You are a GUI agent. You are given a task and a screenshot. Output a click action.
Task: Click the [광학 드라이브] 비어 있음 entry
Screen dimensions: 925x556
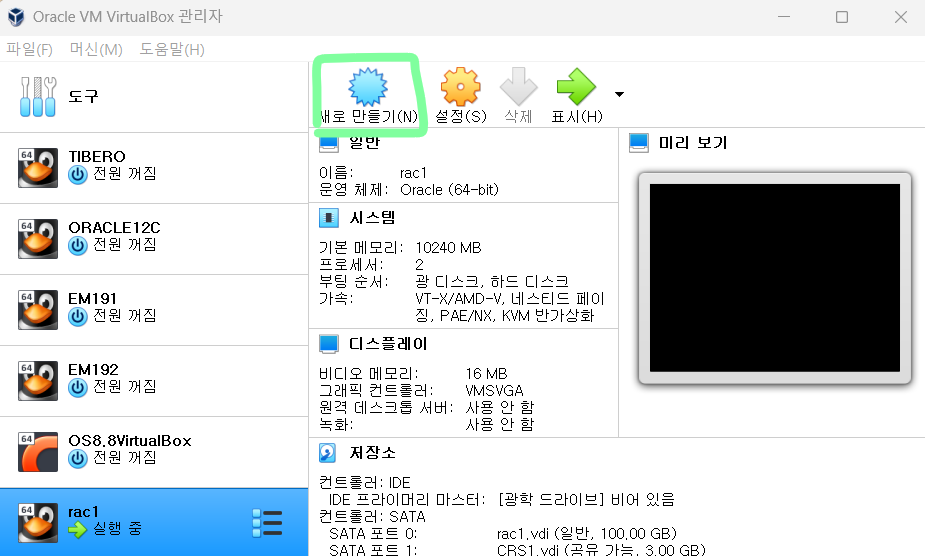586,500
